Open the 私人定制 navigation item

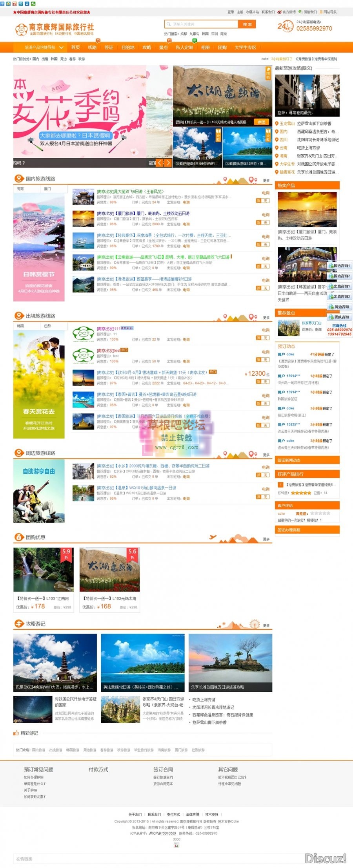coord(184,48)
